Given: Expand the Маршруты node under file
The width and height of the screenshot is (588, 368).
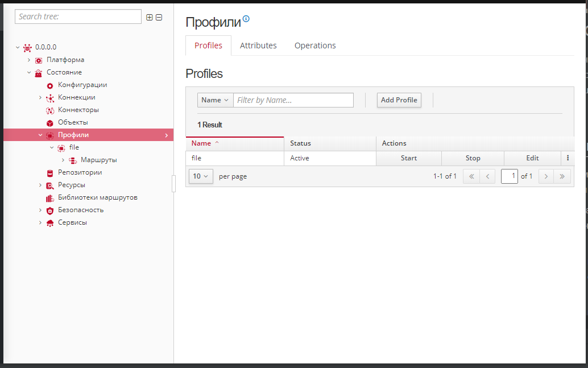Looking at the screenshot, I should (x=63, y=160).
